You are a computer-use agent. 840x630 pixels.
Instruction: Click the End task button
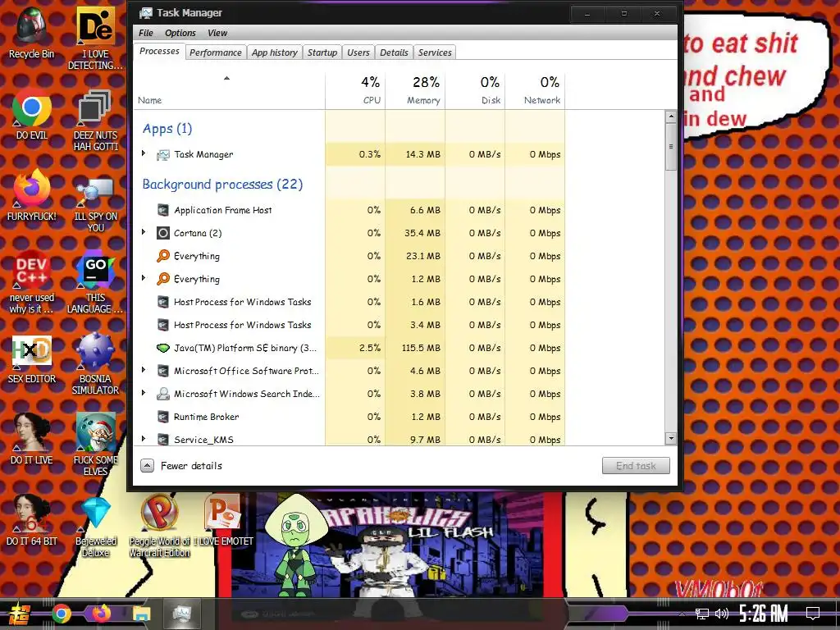636,466
